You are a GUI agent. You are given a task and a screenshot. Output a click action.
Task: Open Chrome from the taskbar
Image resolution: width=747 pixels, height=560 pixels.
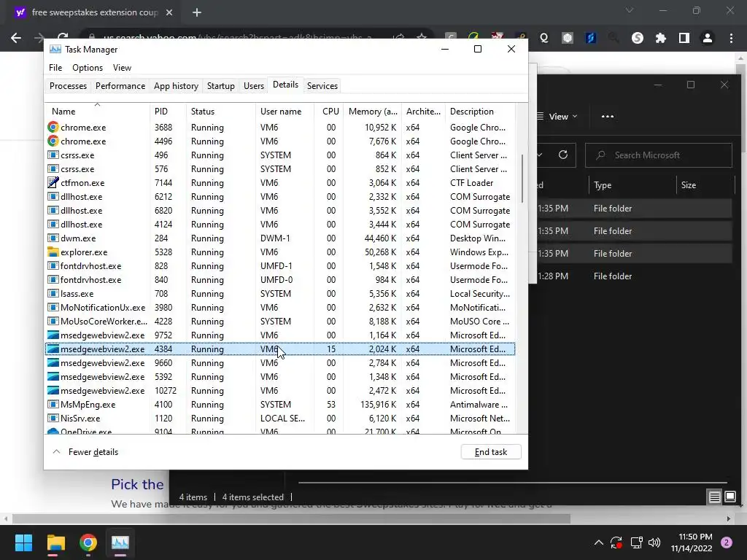tap(88, 542)
